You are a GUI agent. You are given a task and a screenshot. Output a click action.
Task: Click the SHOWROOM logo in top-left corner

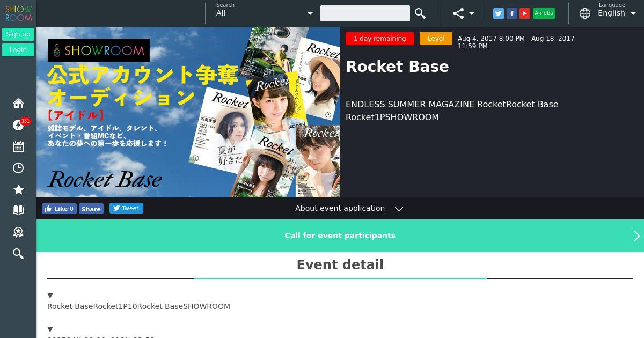coord(18,13)
